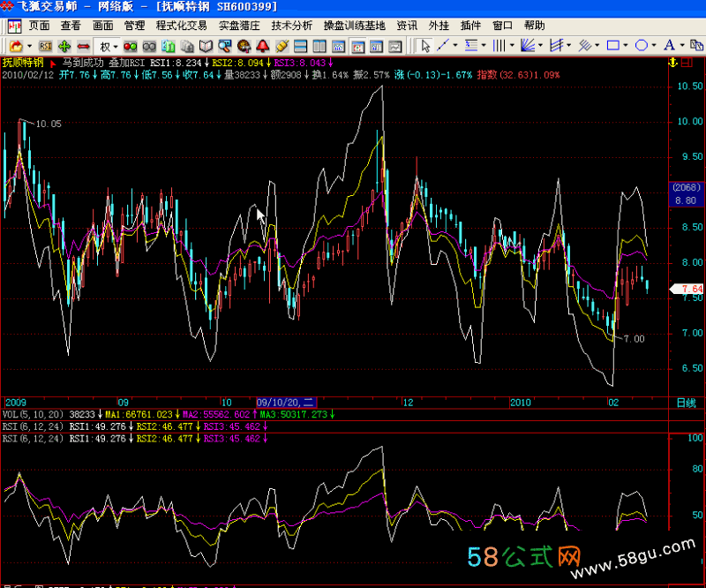Click the vertical split window icon
Image resolution: width=706 pixels, height=588 pixels.
[x=319, y=46]
